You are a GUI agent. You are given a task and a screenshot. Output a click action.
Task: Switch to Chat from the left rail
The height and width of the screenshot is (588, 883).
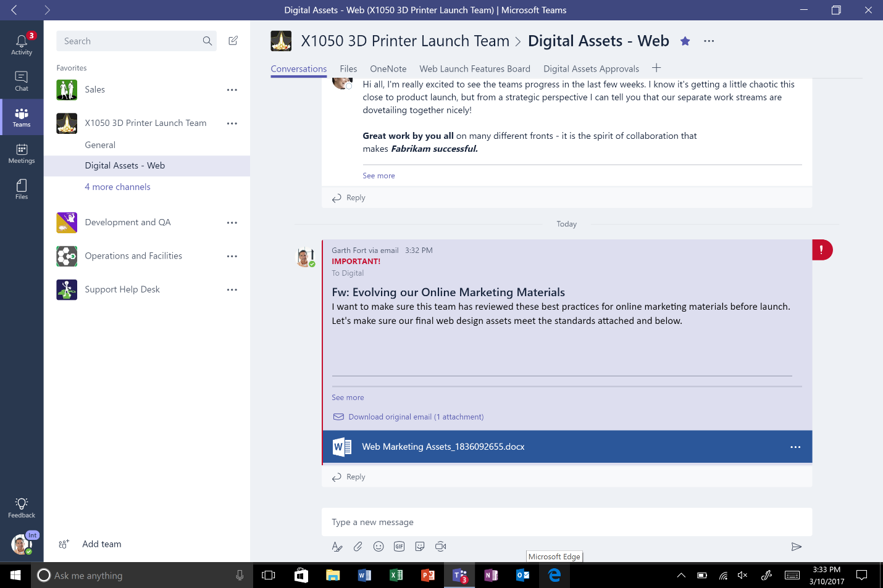point(22,80)
